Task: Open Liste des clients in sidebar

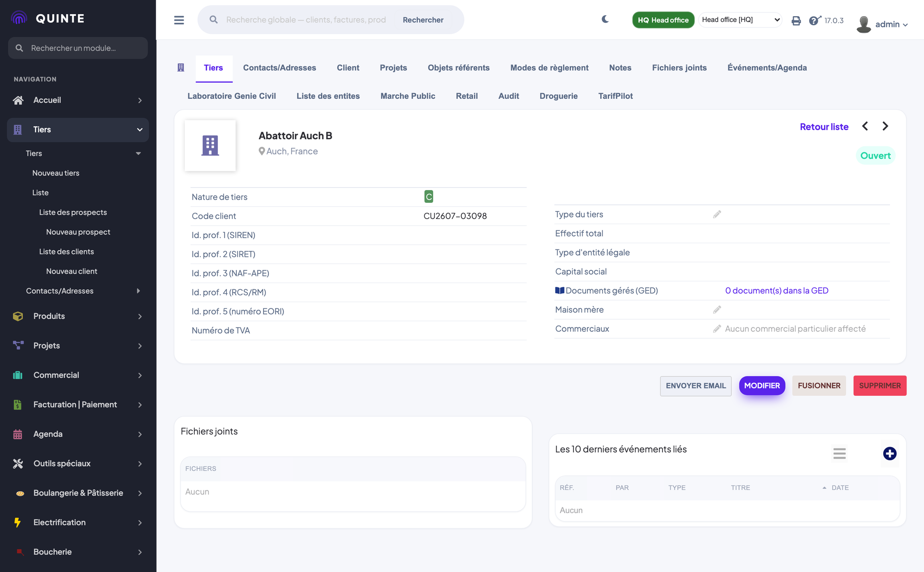Action: (66, 251)
